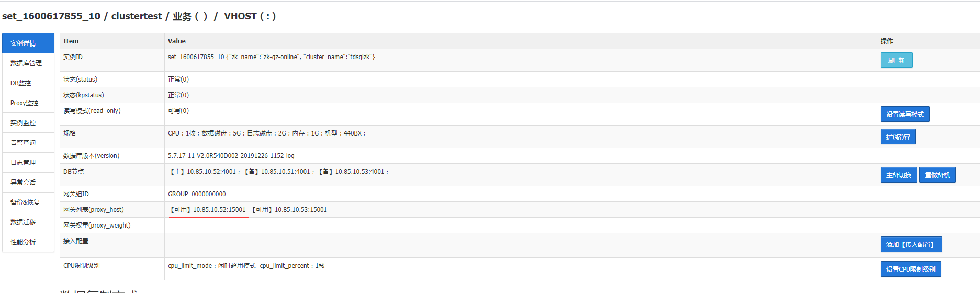The width and height of the screenshot is (980, 293).
Task: Select the 异常会话 menu item
Action: click(28, 183)
